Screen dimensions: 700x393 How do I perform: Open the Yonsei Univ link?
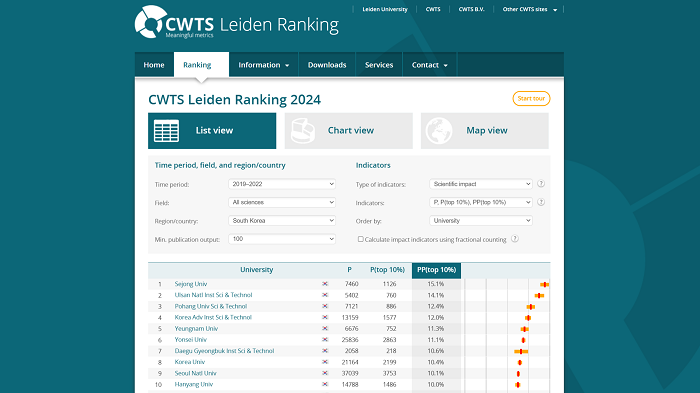tap(191, 339)
